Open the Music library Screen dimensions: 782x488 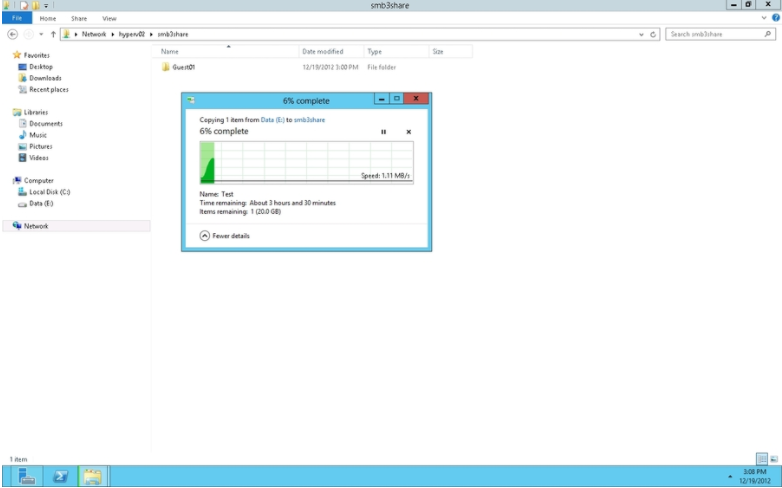[33, 135]
